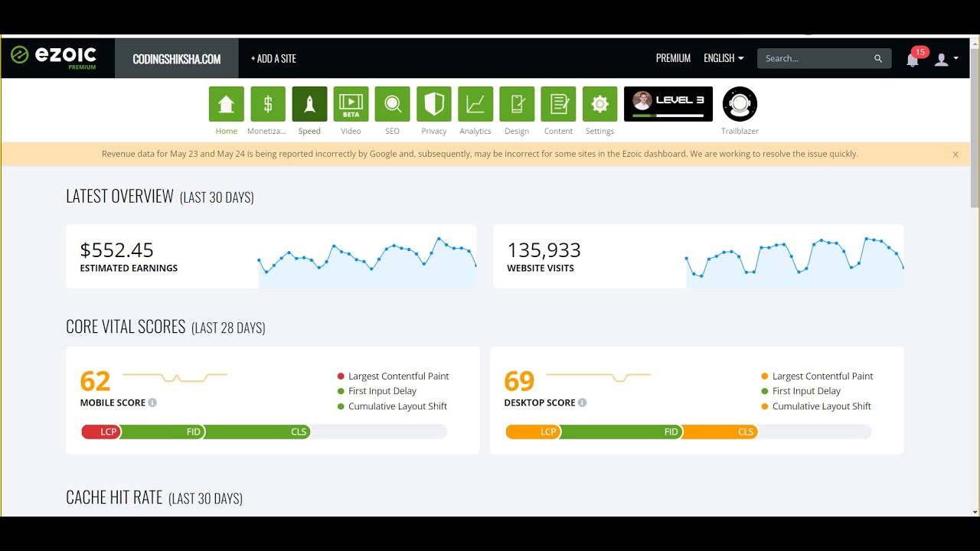Click the Add a Site link
980x551 pixels.
pos(273,59)
